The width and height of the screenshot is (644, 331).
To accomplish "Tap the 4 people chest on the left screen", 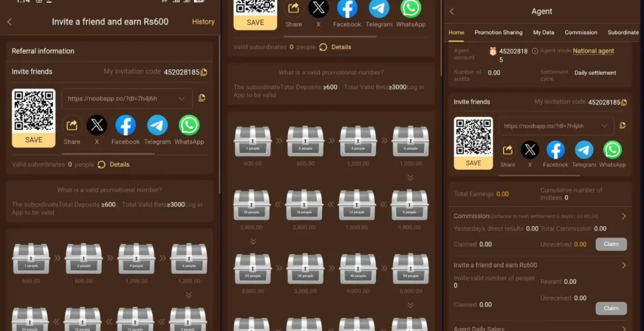I will (x=136, y=259).
